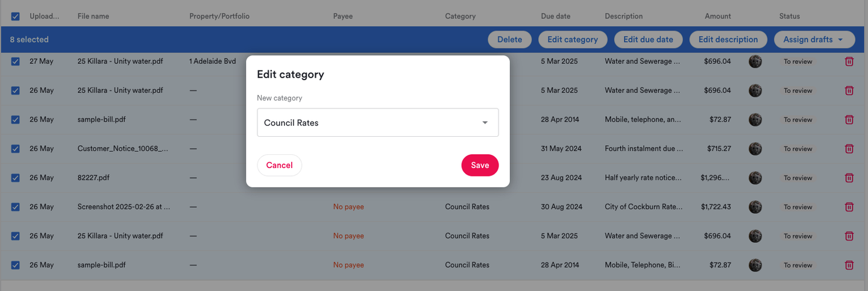Uncheck the select-all header checkbox
The image size is (868, 291).
(16, 16)
